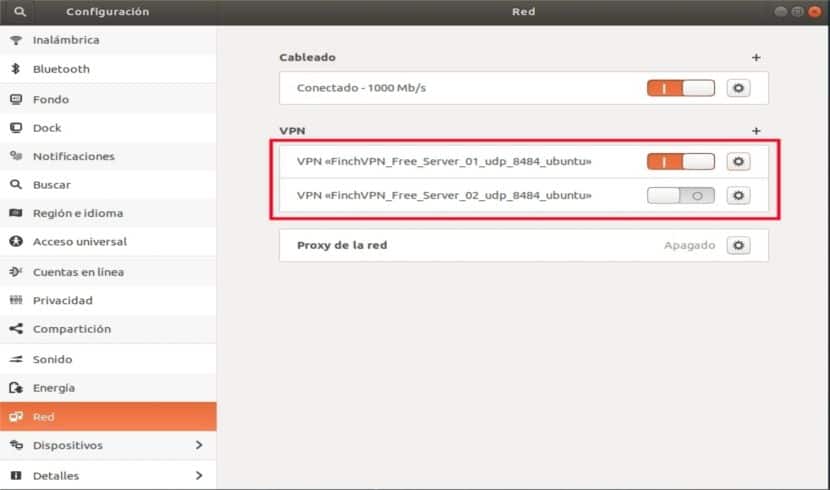Click the "Apagado" proxy status text
The height and width of the screenshot is (490, 830).
click(689, 245)
